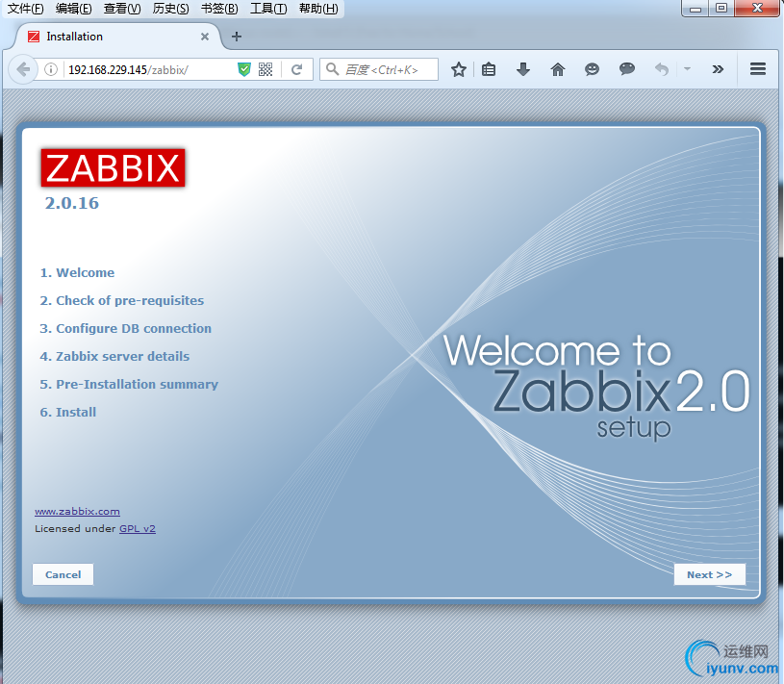The width and height of the screenshot is (784, 684).
Task: Open the www.zabbix.com link
Action: (x=77, y=512)
